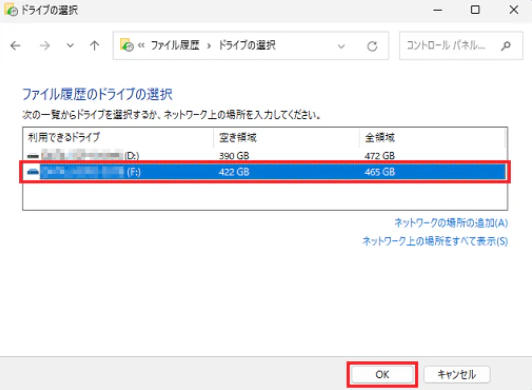Click the File History address bar icon
The width and height of the screenshot is (532, 390).
(x=127, y=45)
